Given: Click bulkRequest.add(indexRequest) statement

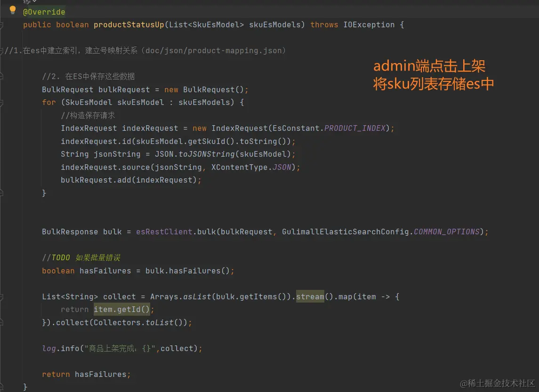Looking at the screenshot, I should click(x=131, y=180).
